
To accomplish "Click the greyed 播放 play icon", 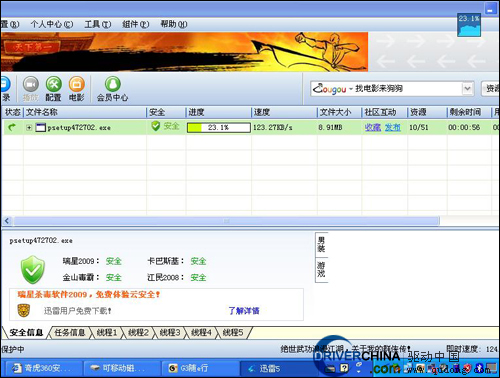I will coord(30,88).
